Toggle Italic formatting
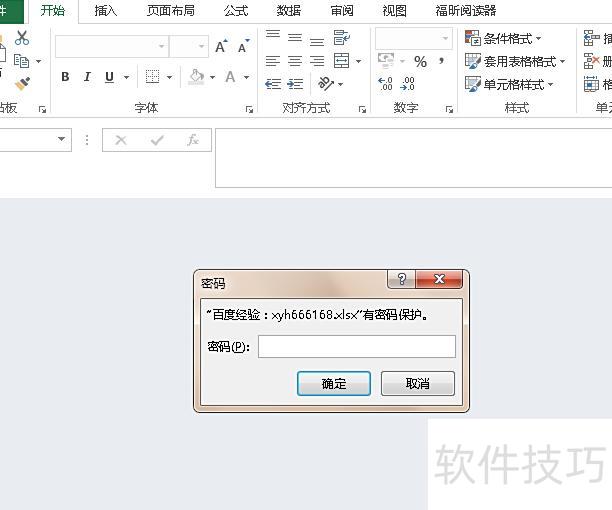This screenshot has height=510, width=612. click(87, 76)
